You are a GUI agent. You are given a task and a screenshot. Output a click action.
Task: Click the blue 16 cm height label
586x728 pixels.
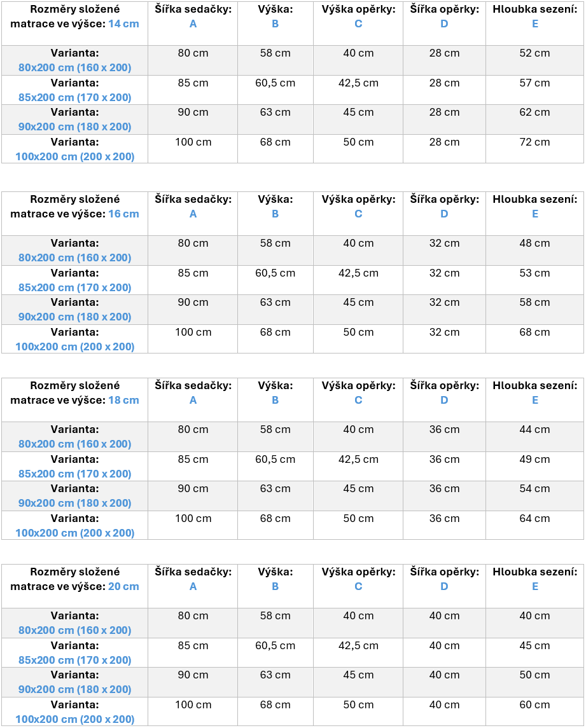click(x=123, y=214)
